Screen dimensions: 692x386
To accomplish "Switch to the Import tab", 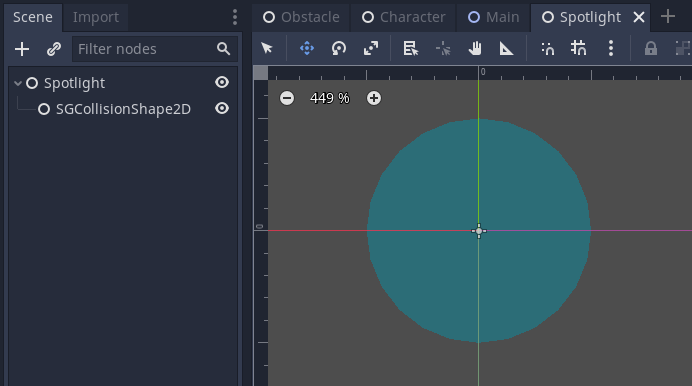I will 96,17.
